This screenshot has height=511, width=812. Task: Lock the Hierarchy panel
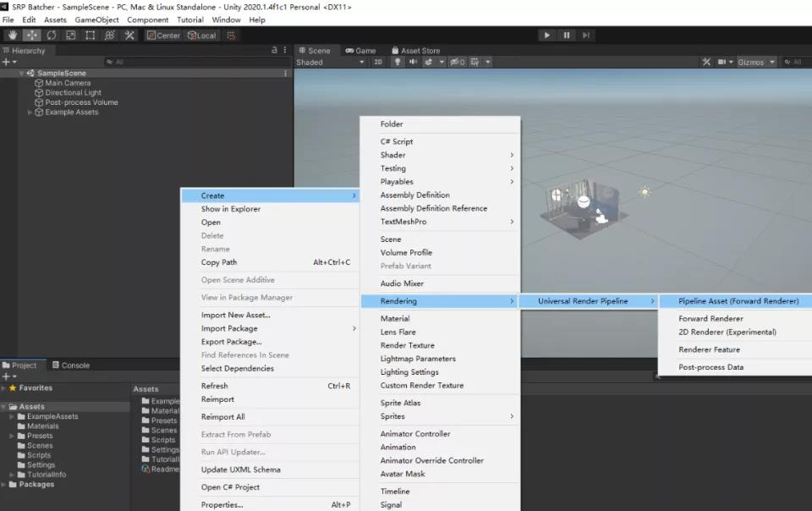(x=274, y=50)
